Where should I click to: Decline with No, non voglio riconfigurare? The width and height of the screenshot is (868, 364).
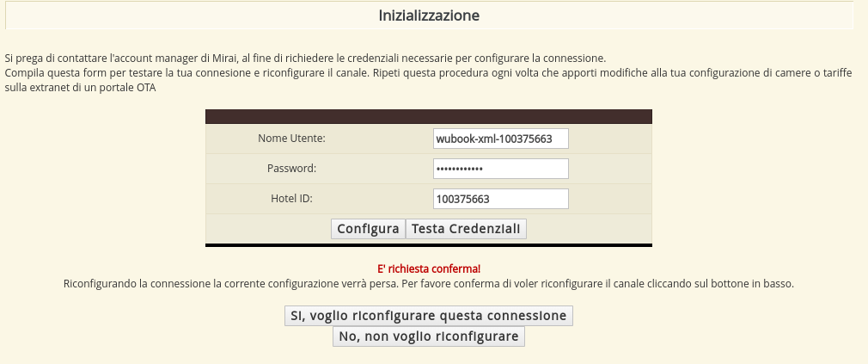(x=428, y=336)
